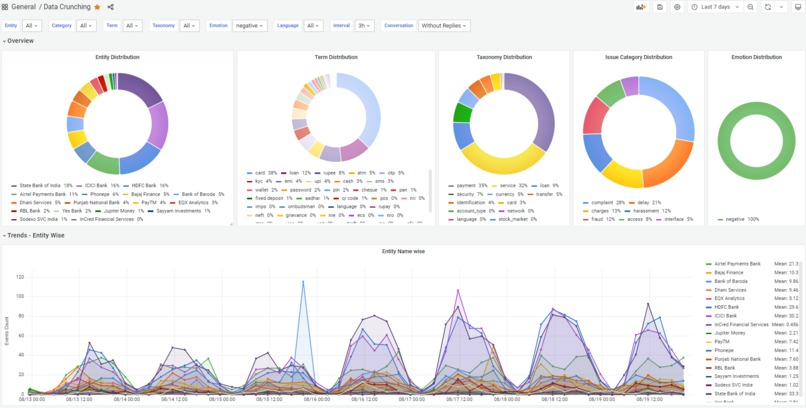This screenshot has width=806, height=408.
Task: Star the Data Crunching dashboard
Action: (x=97, y=7)
